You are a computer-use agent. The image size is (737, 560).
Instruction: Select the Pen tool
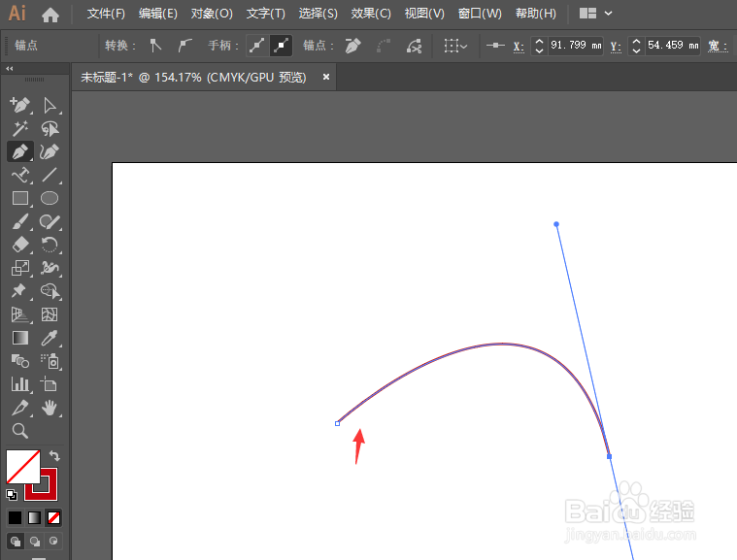[19, 151]
